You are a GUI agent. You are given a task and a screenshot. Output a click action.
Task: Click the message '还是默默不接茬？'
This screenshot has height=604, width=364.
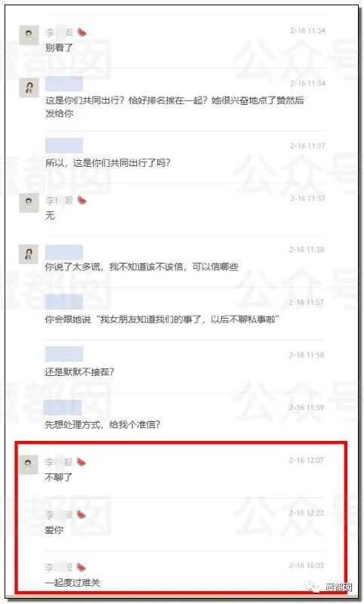(x=79, y=372)
